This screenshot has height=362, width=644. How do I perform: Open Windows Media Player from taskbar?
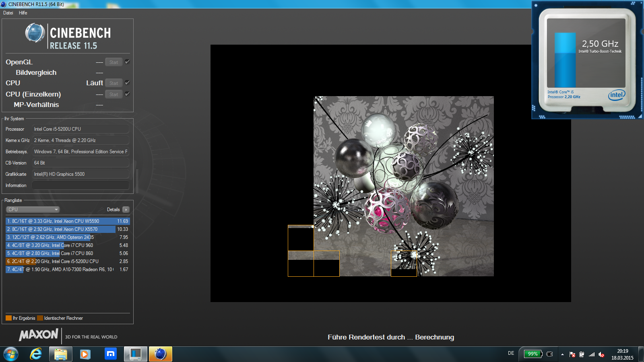pyautogui.click(x=85, y=354)
